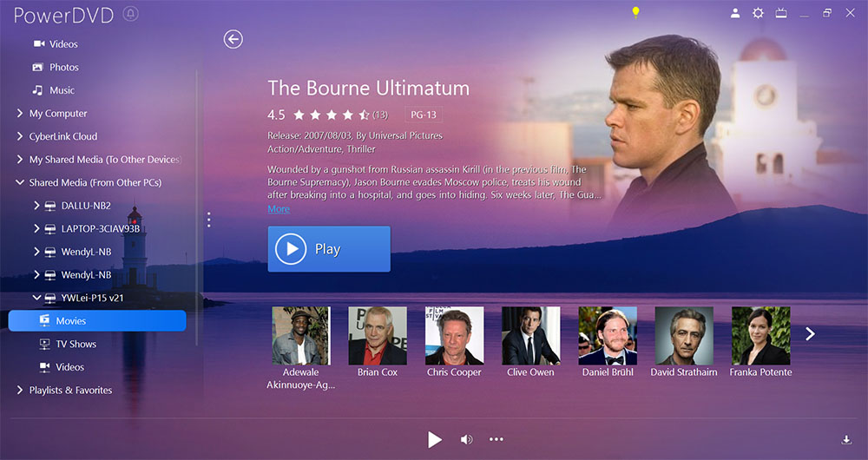Collapse the YWLei-P15 v21 chevron
Viewport: 868px width, 460px height.
click(36, 298)
